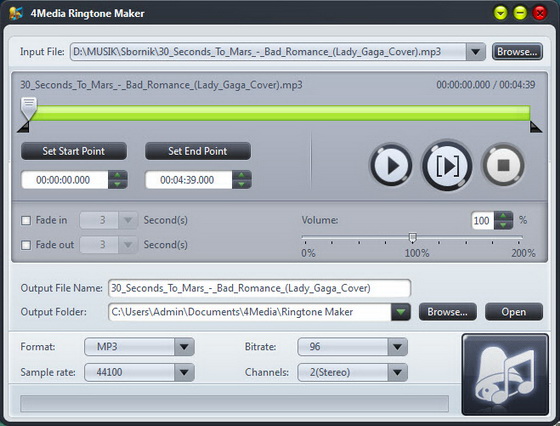Click the Set End Point button

point(198,151)
